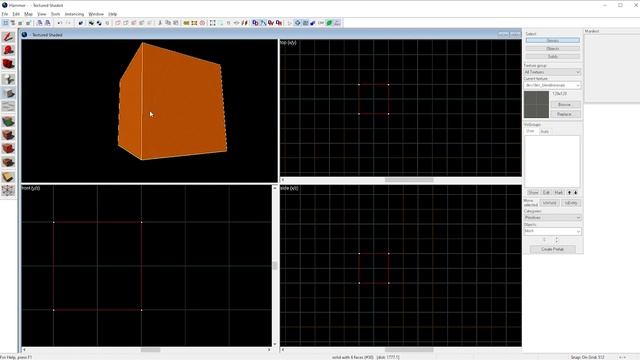Choose the Apply decals tool
Viewport: 640px width, 360px height.
(8, 135)
